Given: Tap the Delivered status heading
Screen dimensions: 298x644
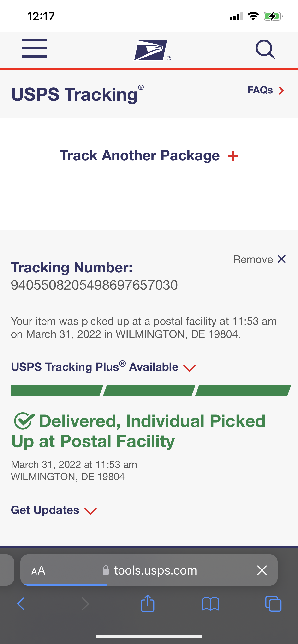Looking at the screenshot, I should coord(138,431).
